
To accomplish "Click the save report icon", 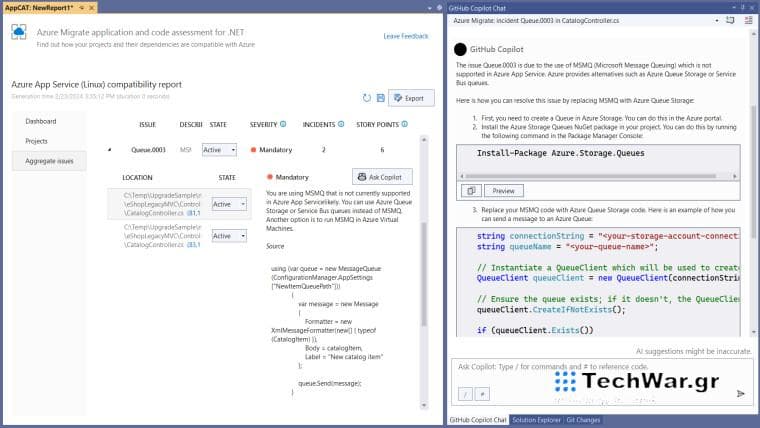I will [381, 98].
